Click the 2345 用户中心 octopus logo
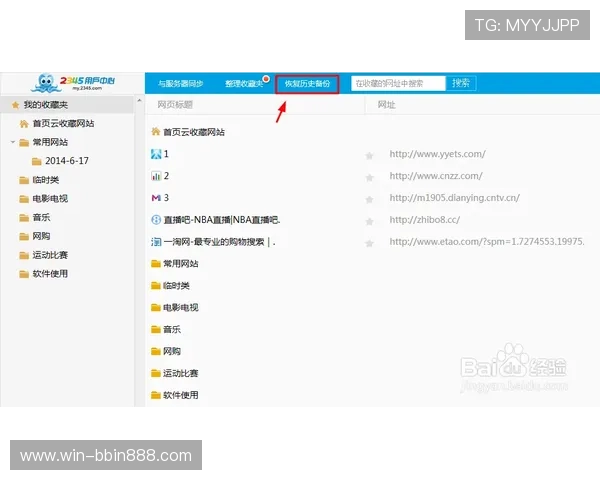Screen dimensions: 600x480 tap(73, 83)
